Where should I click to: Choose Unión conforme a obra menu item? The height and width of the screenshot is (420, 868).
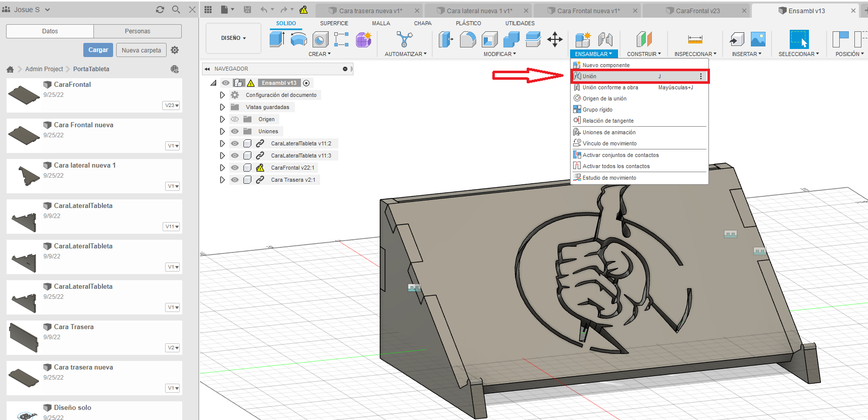click(639, 87)
